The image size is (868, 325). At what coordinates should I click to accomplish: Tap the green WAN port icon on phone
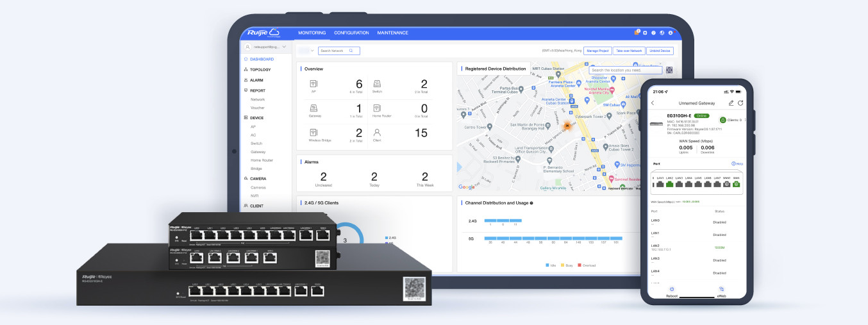736,184
